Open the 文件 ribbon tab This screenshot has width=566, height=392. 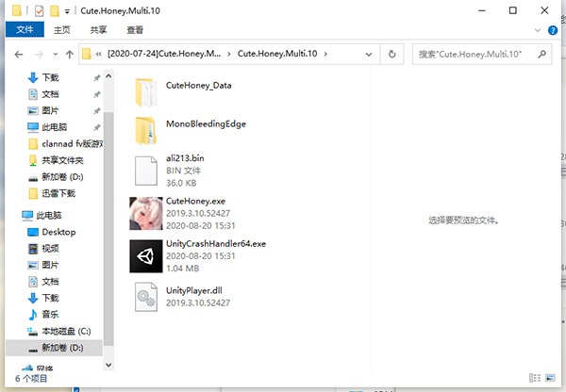pos(25,29)
